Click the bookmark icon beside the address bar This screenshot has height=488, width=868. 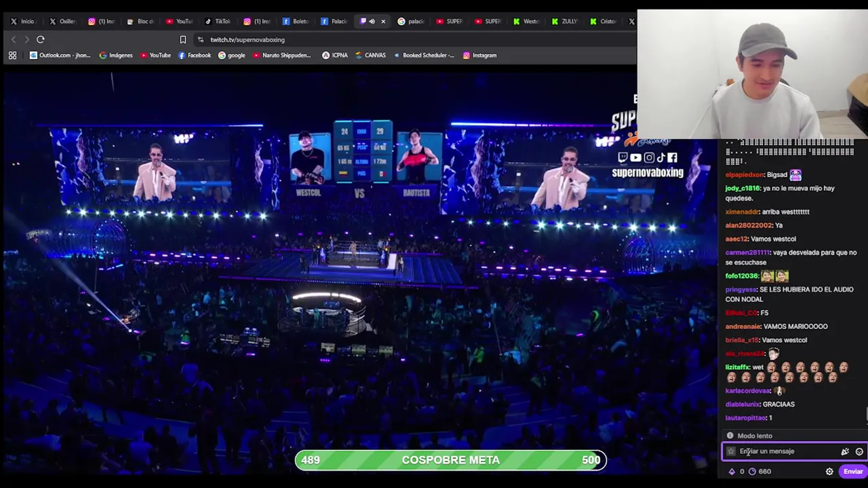[182, 39]
